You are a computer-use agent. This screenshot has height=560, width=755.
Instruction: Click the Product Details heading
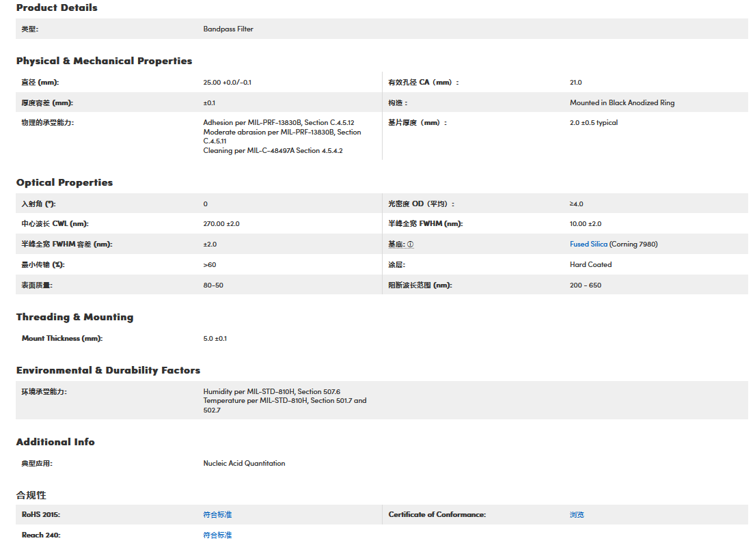point(57,8)
